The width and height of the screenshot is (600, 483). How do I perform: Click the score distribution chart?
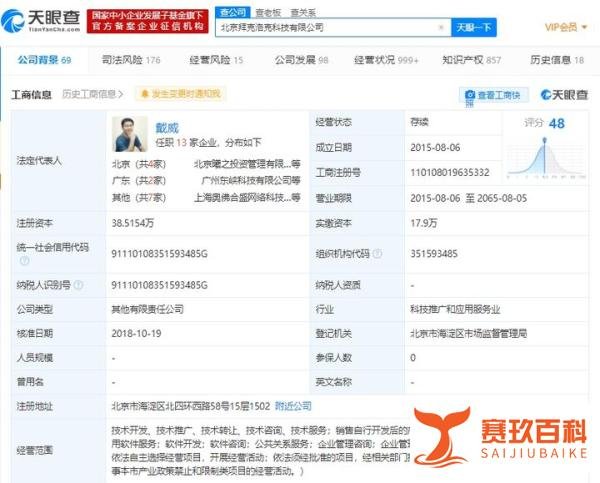pos(546,158)
